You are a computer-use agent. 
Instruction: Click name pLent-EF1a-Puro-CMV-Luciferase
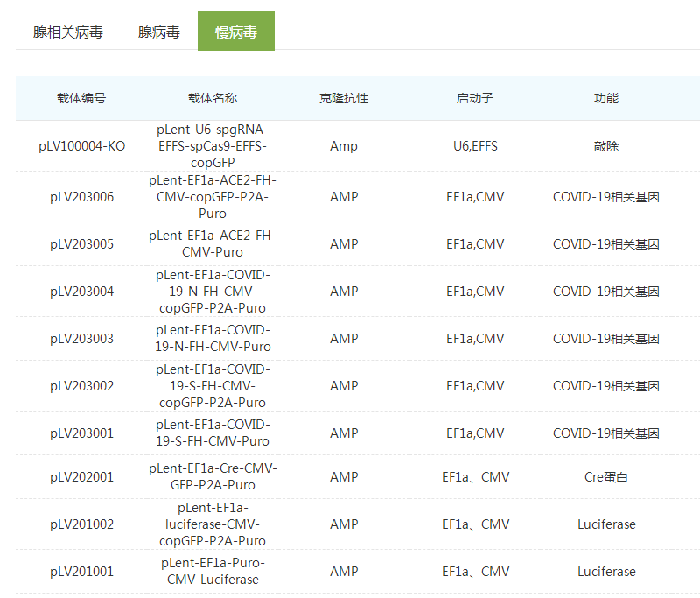tap(213, 572)
